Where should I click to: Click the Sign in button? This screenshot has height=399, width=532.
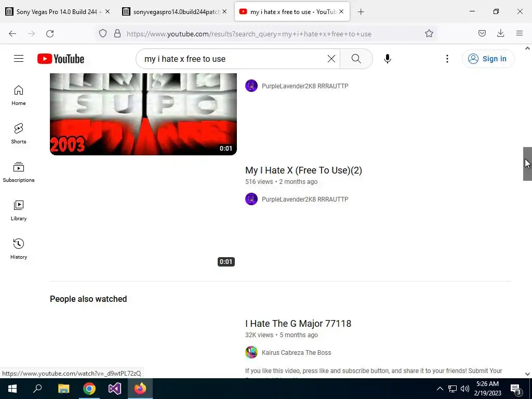pos(488,59)
